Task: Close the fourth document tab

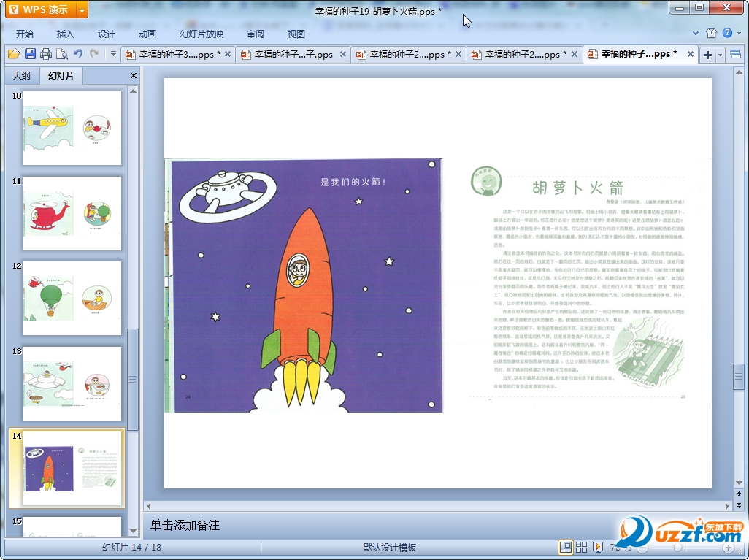Action: pyautogui.click(x=575, y=55)
